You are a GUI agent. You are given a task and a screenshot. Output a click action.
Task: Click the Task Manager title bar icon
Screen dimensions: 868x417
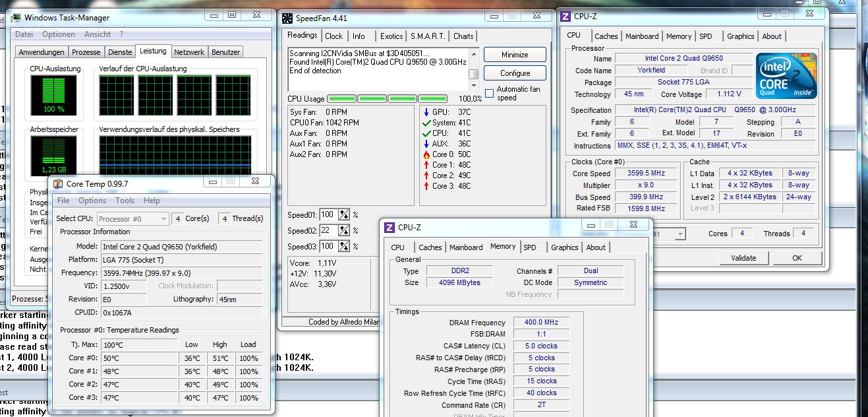(x=14, y=18)
